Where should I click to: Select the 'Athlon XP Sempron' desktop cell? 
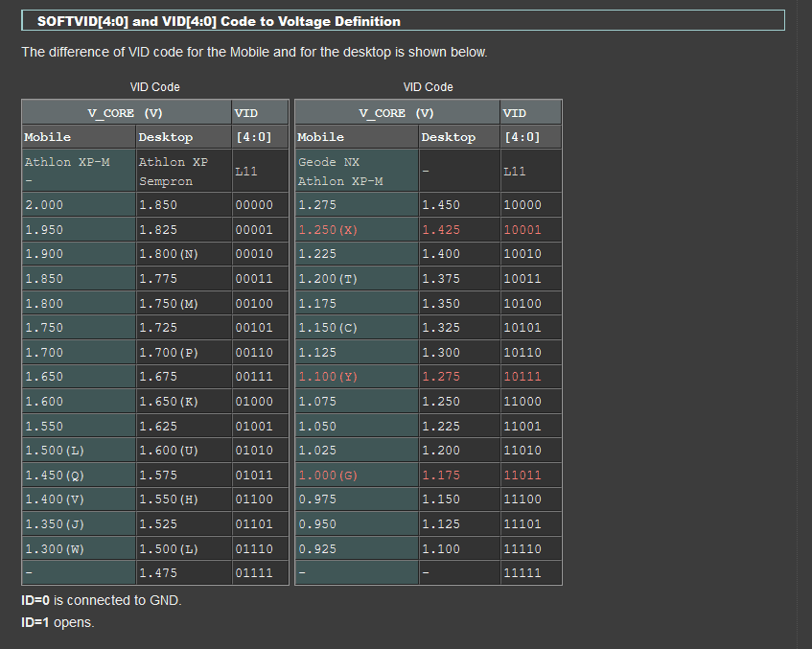(184, 171)
